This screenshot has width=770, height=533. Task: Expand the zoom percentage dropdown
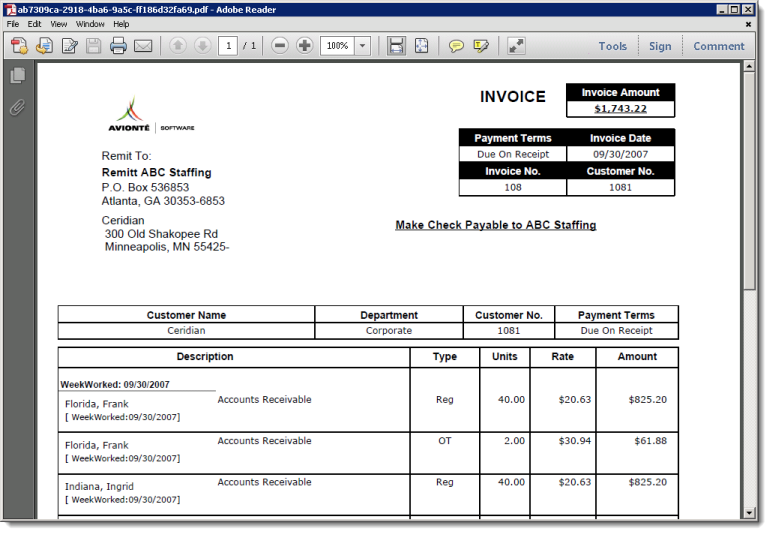click(362, 46)
